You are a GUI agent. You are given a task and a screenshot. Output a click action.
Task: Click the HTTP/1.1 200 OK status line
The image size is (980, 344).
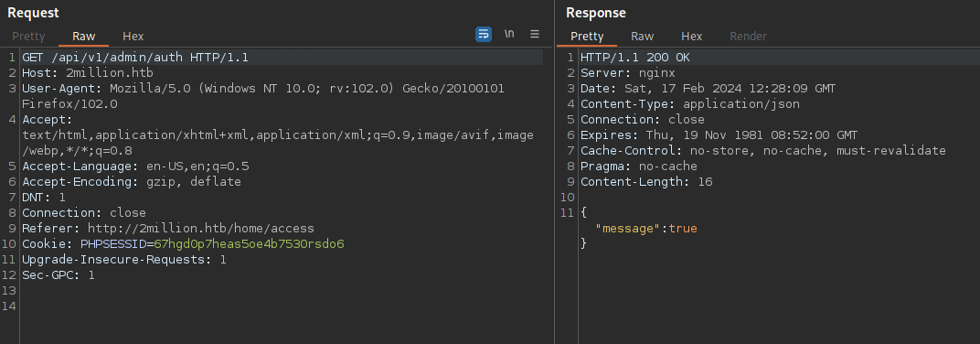[x=635, y=58]
